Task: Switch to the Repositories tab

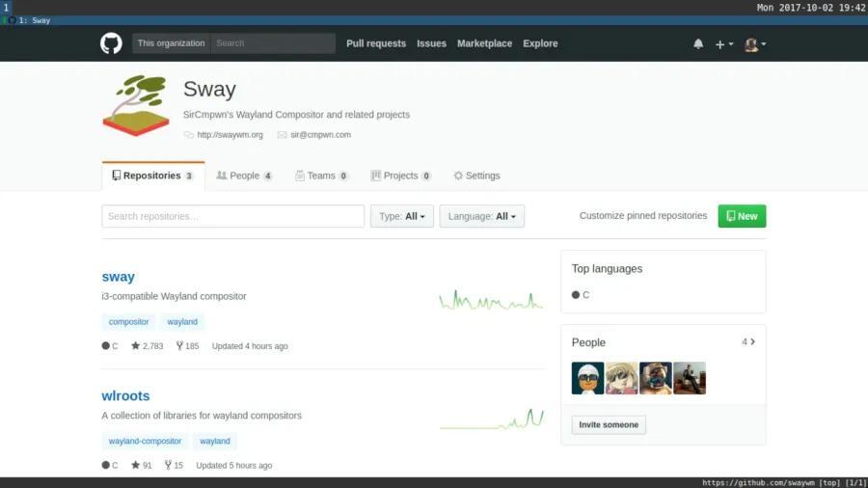Action: (153, 176)
